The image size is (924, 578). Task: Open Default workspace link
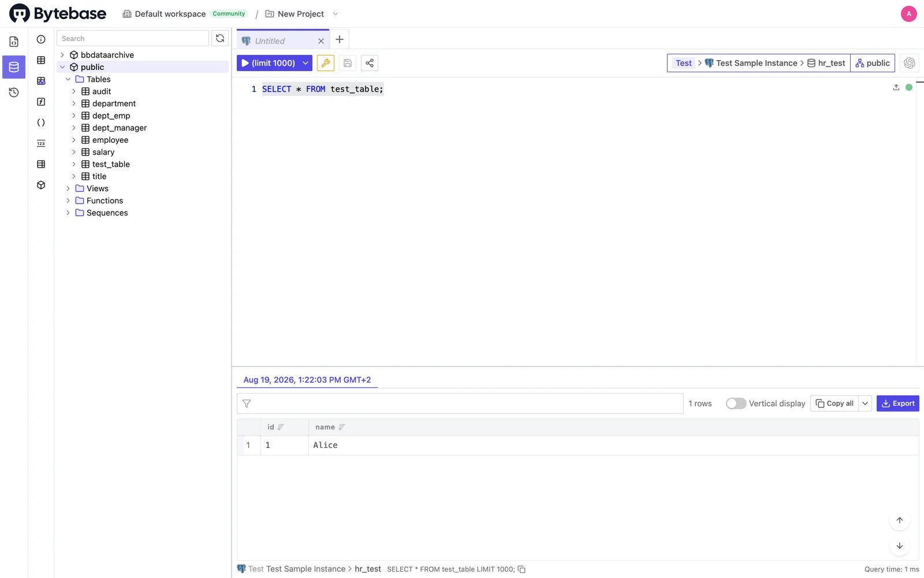click(x=165, y=14)
